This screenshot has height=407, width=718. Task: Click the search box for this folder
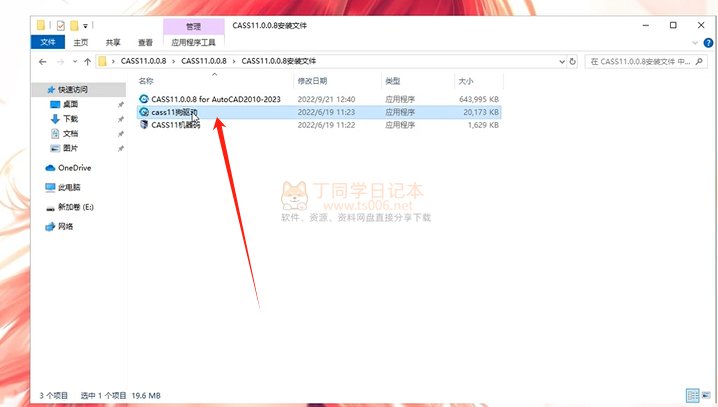[x=640, y=61]
